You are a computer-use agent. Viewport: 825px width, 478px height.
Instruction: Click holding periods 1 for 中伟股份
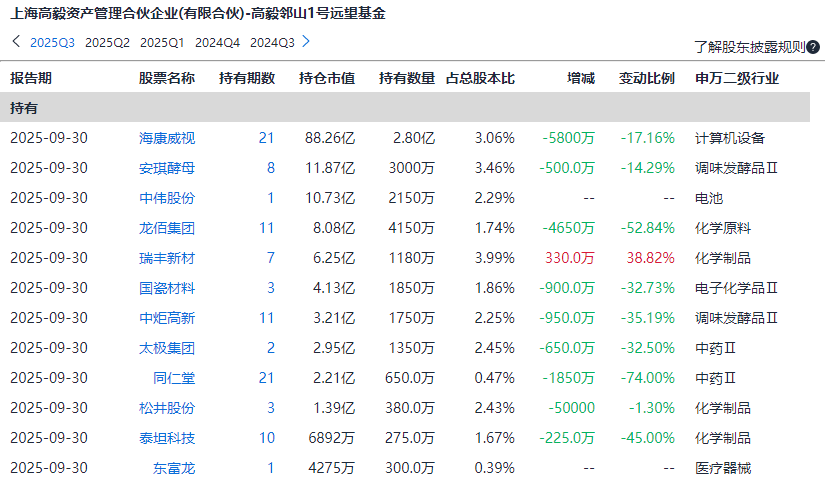coord(270,198)
